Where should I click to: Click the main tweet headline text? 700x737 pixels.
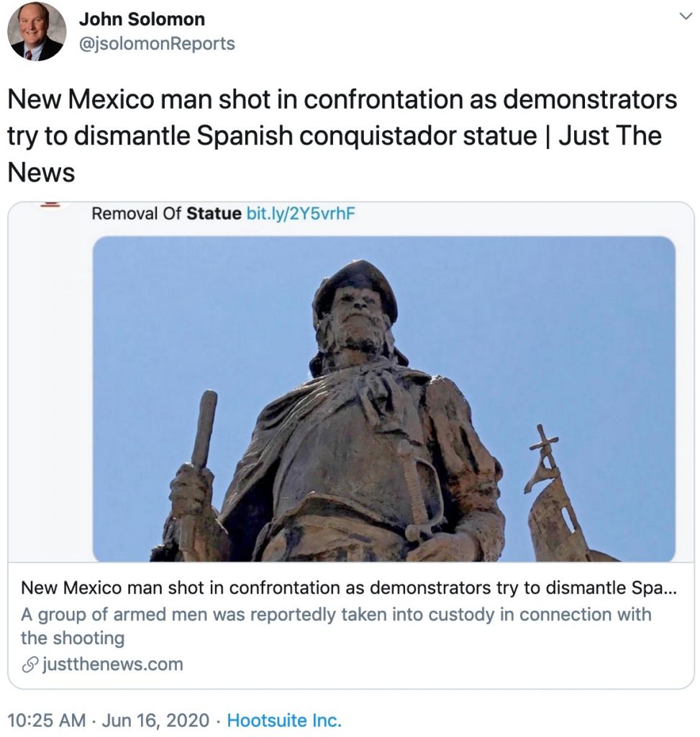342,136
